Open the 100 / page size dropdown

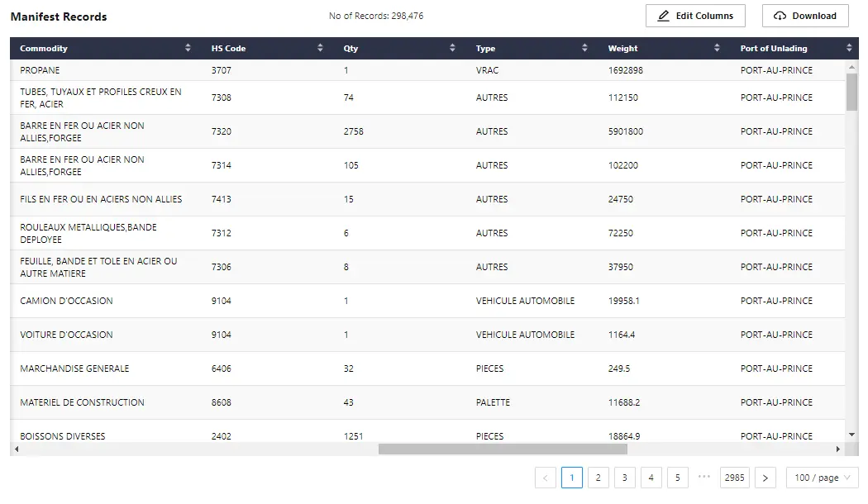click(x=821, y=478)
